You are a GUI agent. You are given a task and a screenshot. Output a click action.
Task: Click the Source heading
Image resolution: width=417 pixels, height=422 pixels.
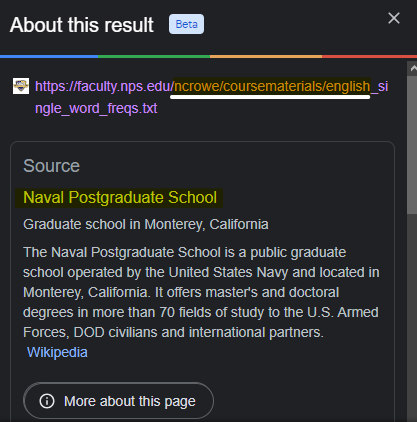point(51,166)
